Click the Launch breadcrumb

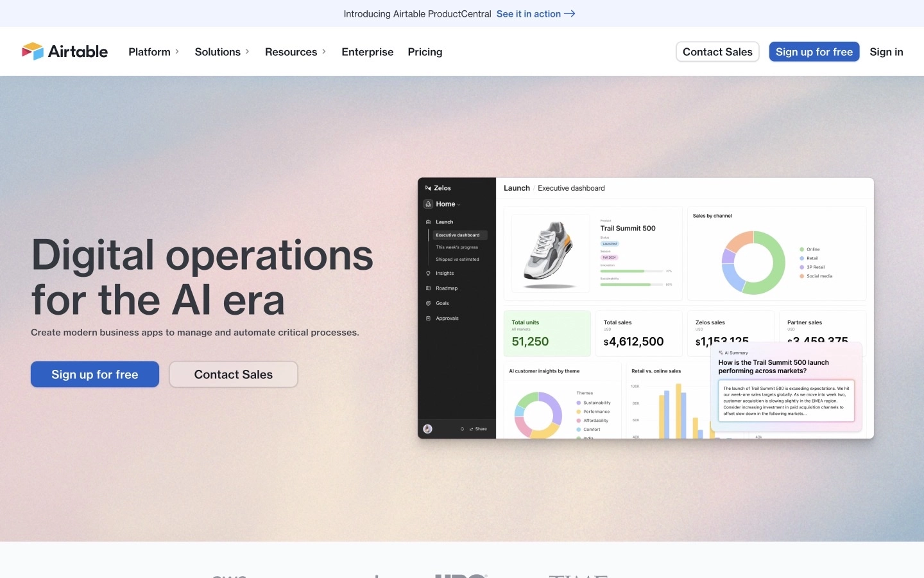coord(517,188)
